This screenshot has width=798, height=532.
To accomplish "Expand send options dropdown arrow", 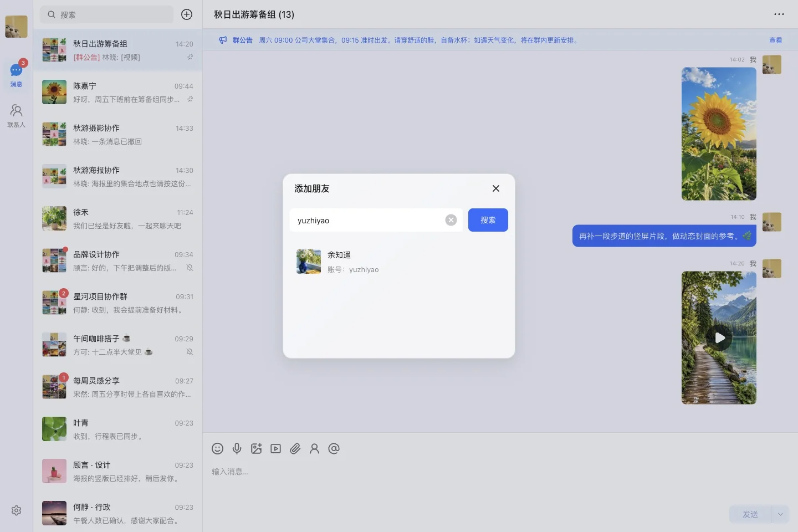I will click(780, 514).
